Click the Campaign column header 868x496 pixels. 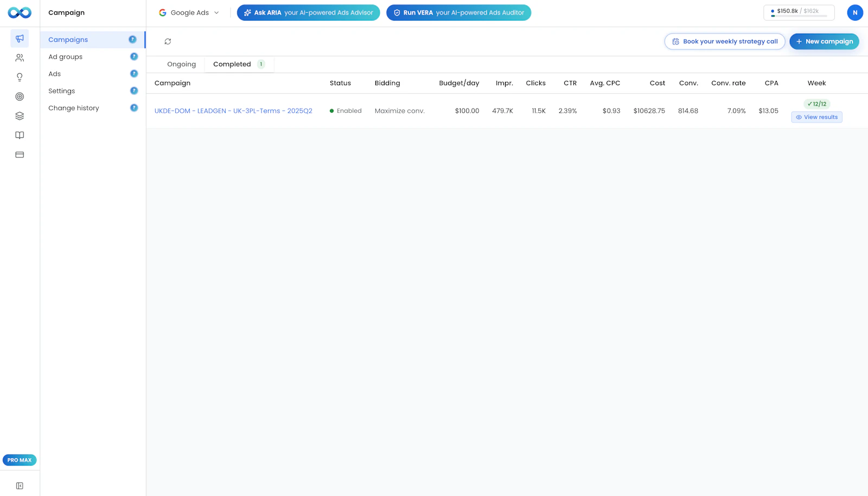click(x=173, y=83)
